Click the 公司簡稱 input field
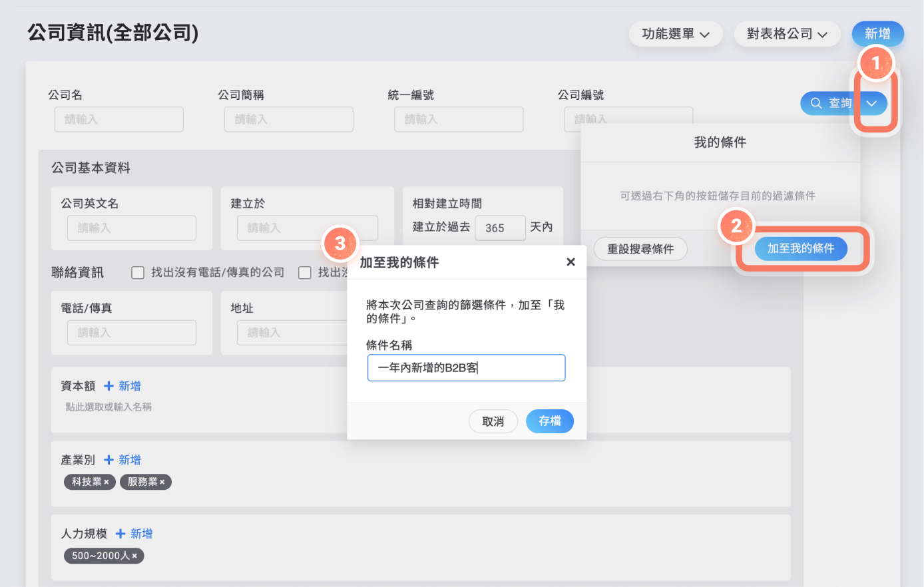This screenshot has height=587, width=924. (289, 120)
